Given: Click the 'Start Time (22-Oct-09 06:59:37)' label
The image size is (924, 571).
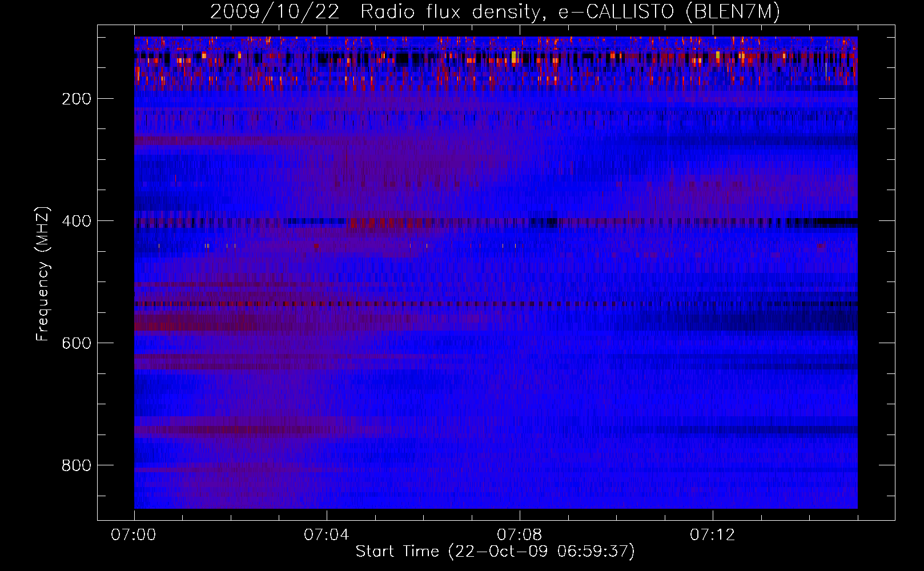Looking at the screenshot, I should pos(495,552).
